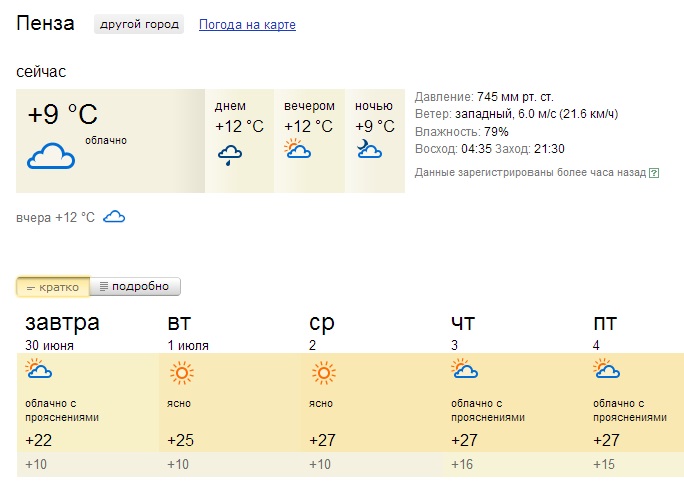
Task: Click the partly cloudy icon for завтра
Action: tap(39, 369)
